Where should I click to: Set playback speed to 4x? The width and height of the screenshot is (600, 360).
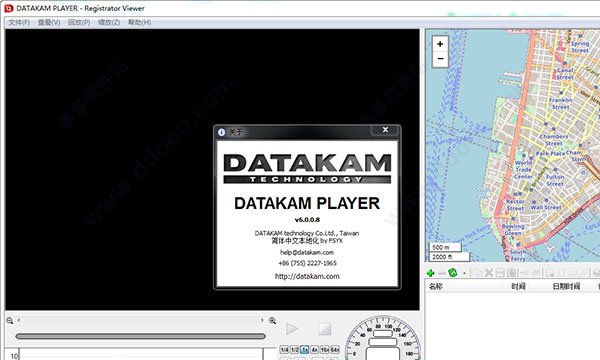pyautogui.click(x=315, y=350)
